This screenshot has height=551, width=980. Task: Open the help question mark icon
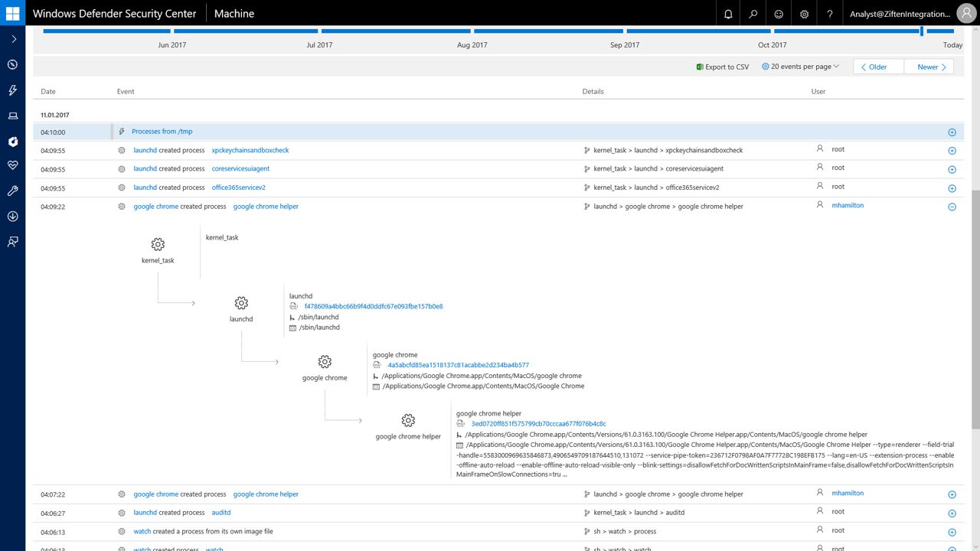(830, 14)
